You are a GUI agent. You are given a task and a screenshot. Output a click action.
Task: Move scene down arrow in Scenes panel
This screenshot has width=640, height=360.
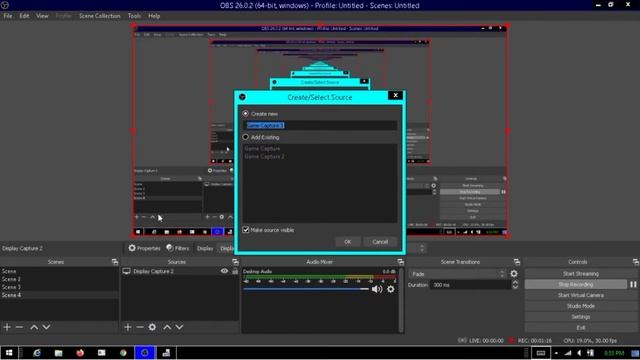[47, 327]
